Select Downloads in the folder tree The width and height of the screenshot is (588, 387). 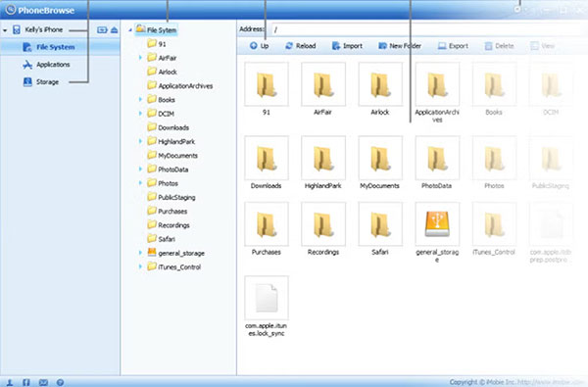pyautogui.click(x=168, y=127)
